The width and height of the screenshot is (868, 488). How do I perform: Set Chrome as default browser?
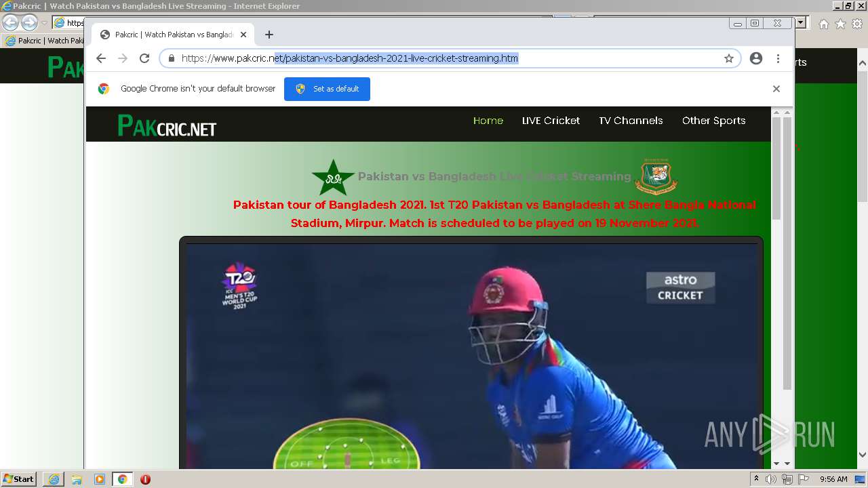pos(327,89)
